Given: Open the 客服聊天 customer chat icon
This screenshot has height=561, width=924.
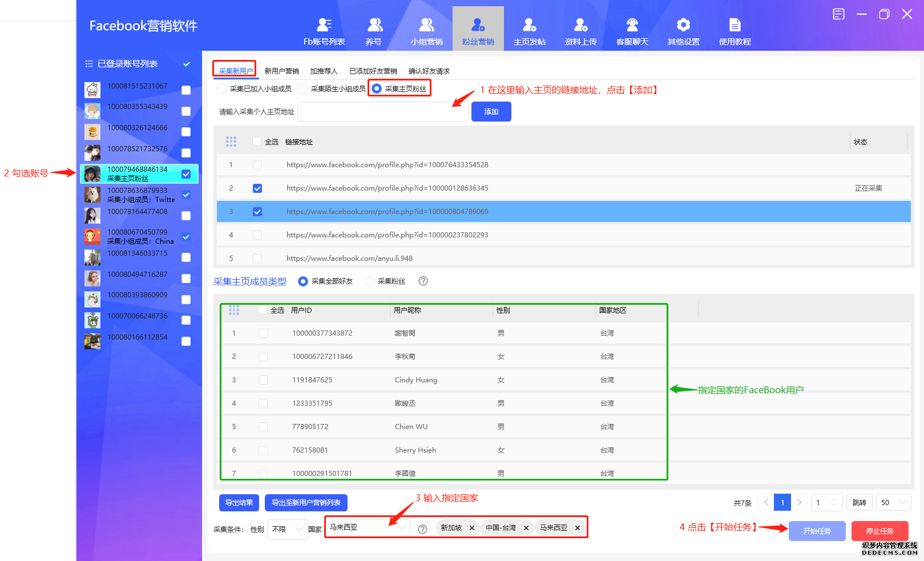Looking at the screenshot, I should (632, 25).
